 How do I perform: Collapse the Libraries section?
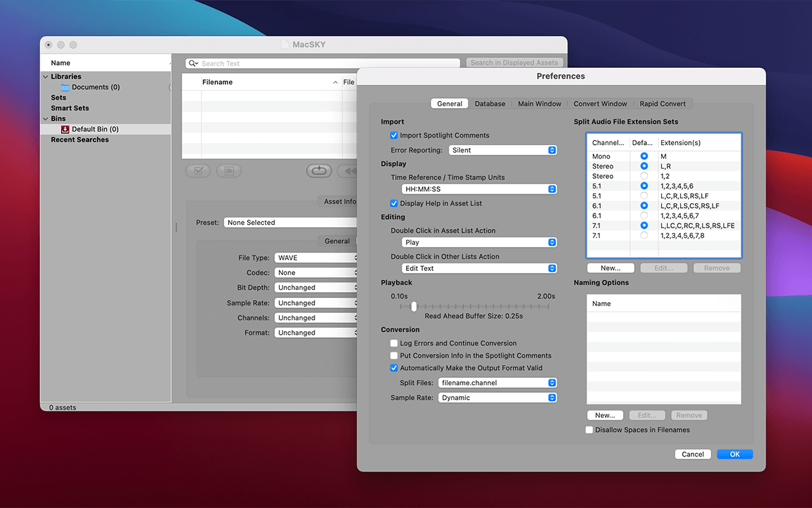pyautogui.click(x=47, y=77)
